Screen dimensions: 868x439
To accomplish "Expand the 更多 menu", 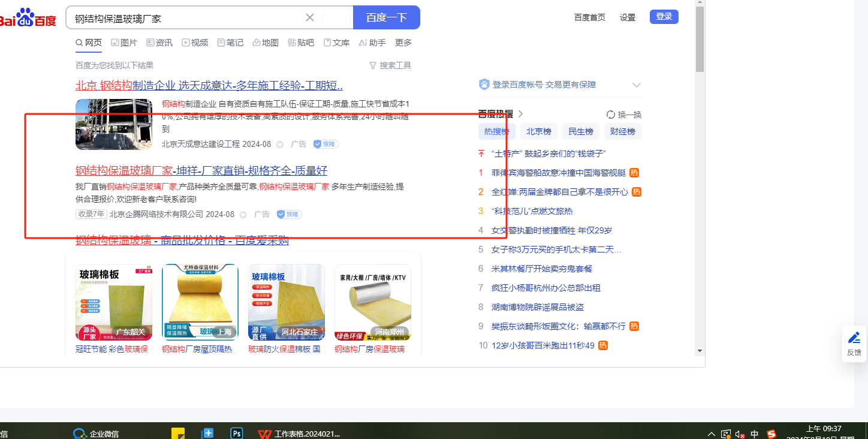I will tap(403, 43).
